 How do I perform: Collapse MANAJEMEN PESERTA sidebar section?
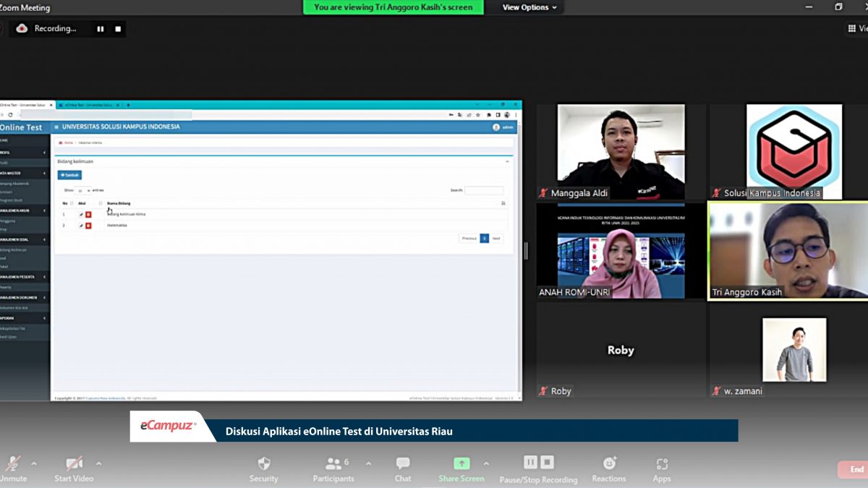[x=44, y=276]
